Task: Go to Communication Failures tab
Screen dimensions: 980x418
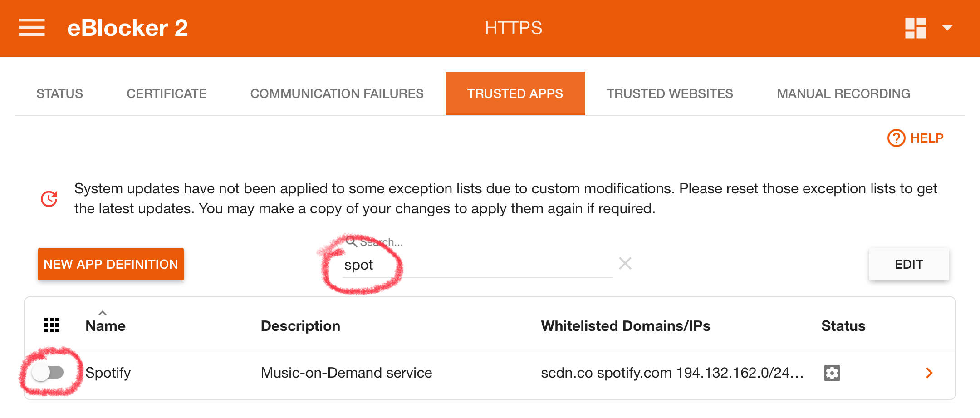Action: coord(337,93)
